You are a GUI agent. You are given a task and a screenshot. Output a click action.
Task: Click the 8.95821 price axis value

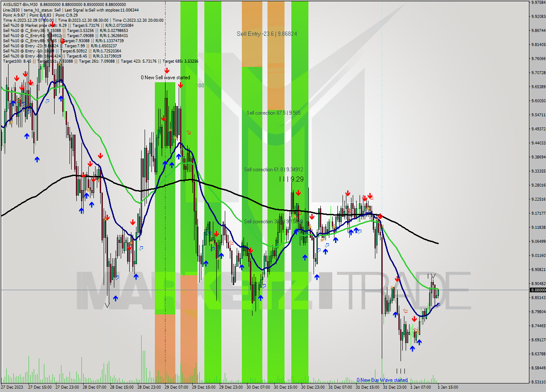click(x=538, y=269)
